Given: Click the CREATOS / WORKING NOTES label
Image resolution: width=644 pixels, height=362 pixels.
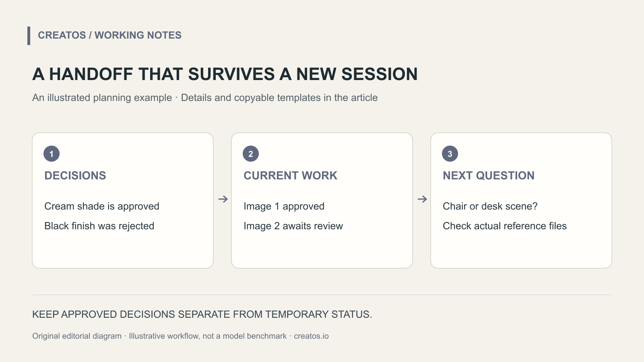Looking at the screenshot, I should point(109,35).
